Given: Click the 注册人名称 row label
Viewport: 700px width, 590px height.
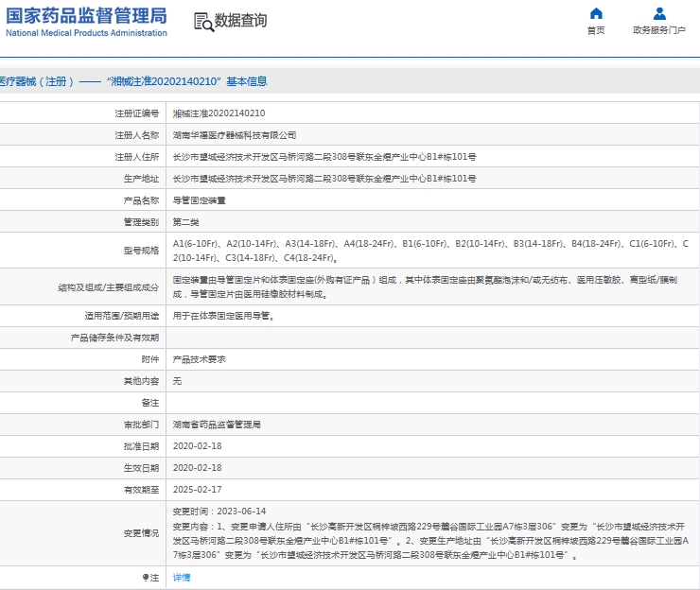Looking at the screenshot, I should pyautogui.click(x=136, y=135).
